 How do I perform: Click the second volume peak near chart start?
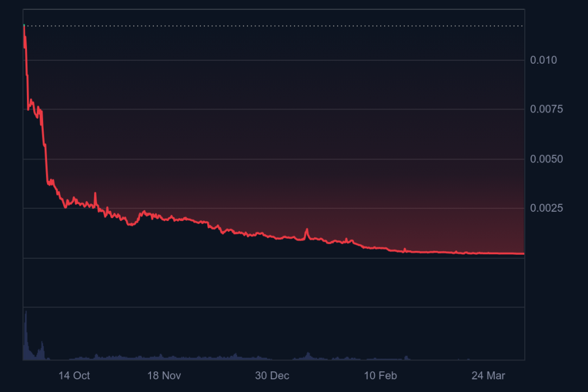[40, 344]
